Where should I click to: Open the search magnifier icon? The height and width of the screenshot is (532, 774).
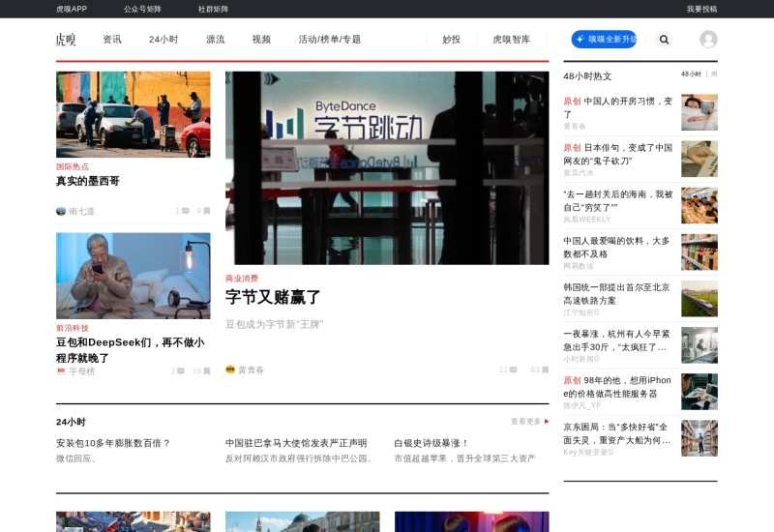point(664,40)
